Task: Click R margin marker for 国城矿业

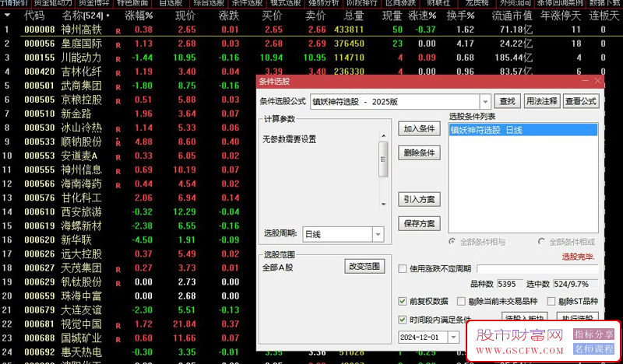Action: click(118, 340)
